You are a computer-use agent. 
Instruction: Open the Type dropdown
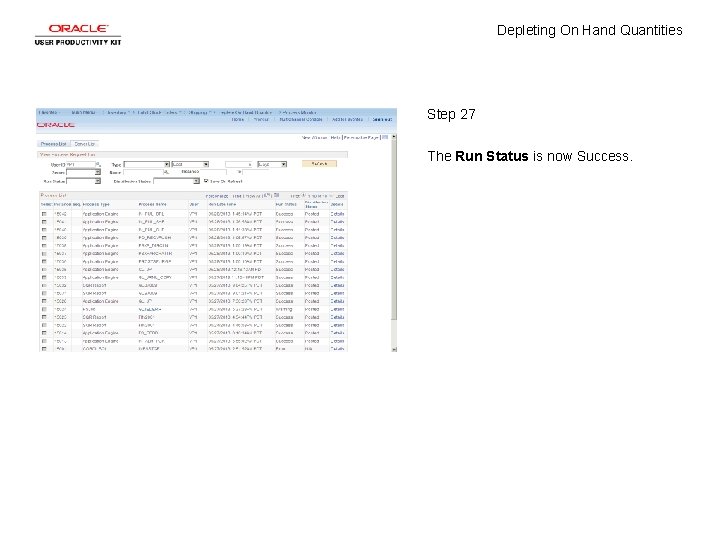(x=146, y=164)
